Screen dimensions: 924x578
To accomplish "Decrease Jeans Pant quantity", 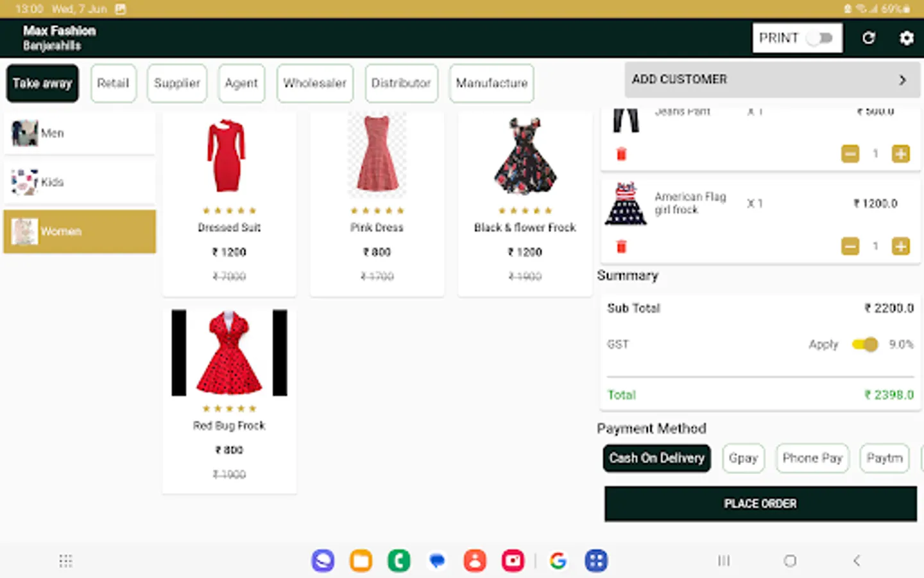I will tap(850, 154).
